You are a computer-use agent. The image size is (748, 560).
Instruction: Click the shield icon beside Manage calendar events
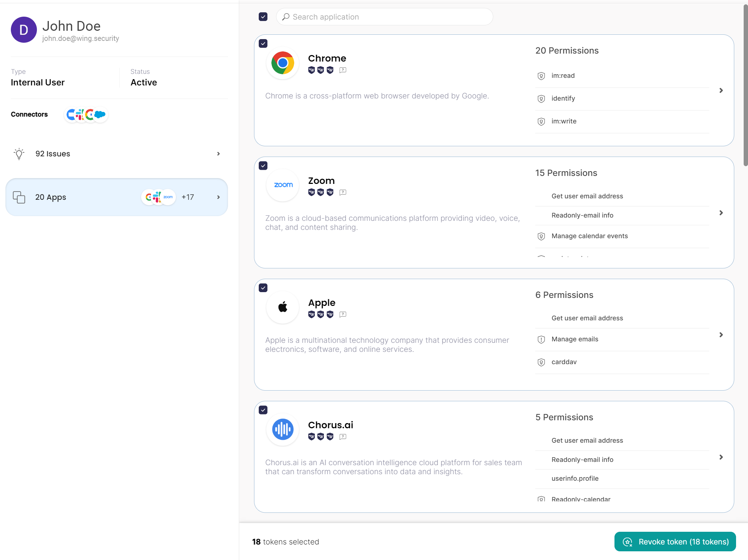(x=541, y=236)
